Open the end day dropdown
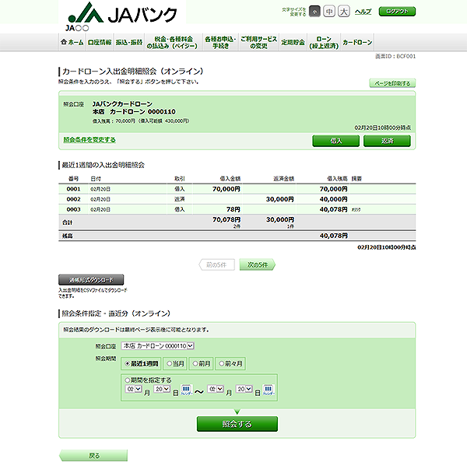Image resolution: width=467 pixels, height=476 pixels. [244, 390]
